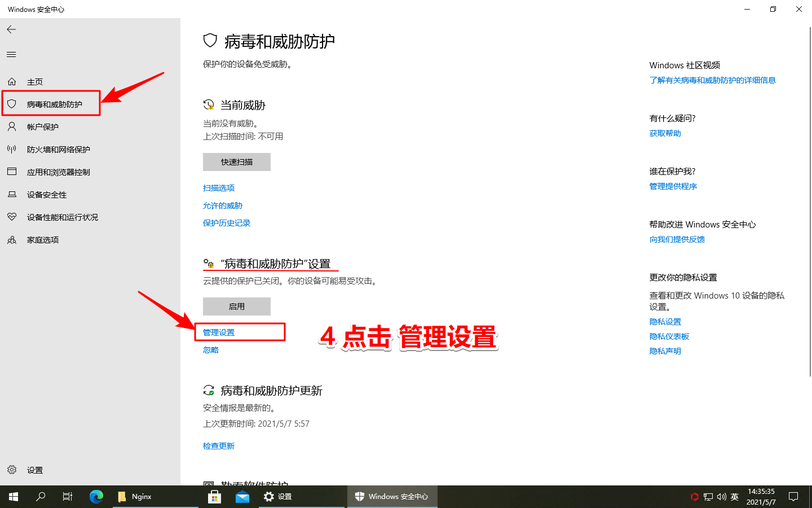Open the 扫描选项 scan options link
The height and width of the screenshot is (508, 812).
[x=219, y=188]
